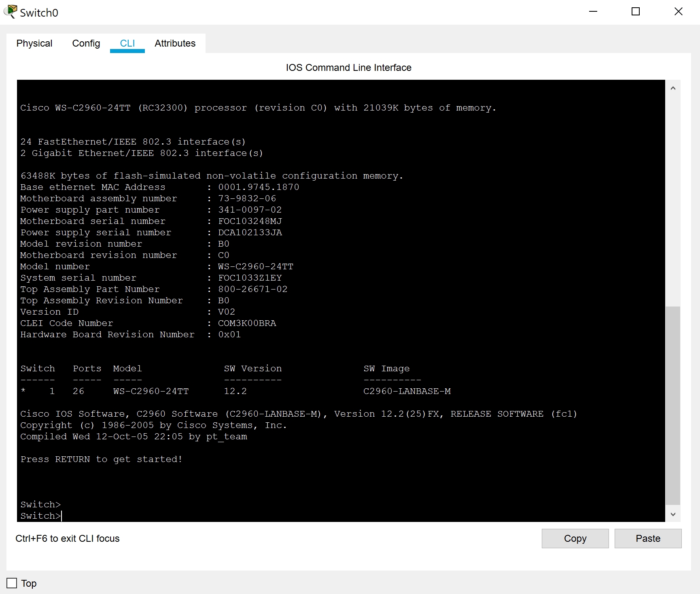Maximize the Switch0 window

pyautogui.click(x=636, y=12)
